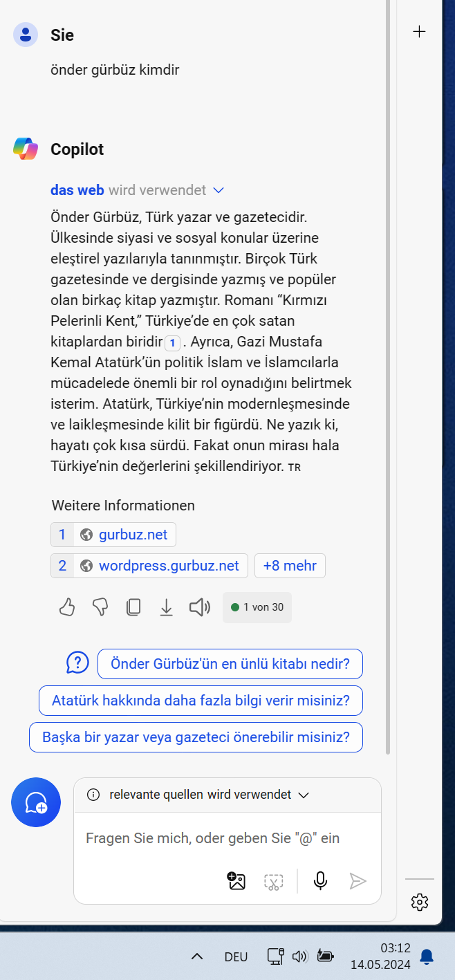Click the '1 von 30' counter
455x980 pixels.
[x=257, y=607]
